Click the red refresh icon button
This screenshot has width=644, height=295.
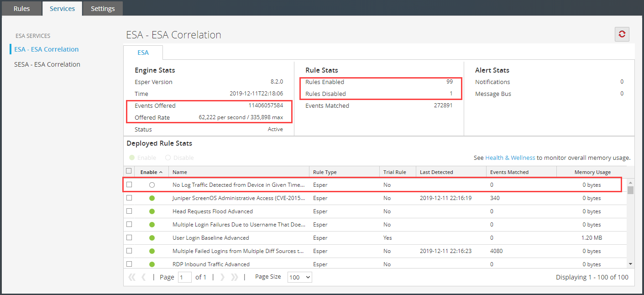coord(622,34)
